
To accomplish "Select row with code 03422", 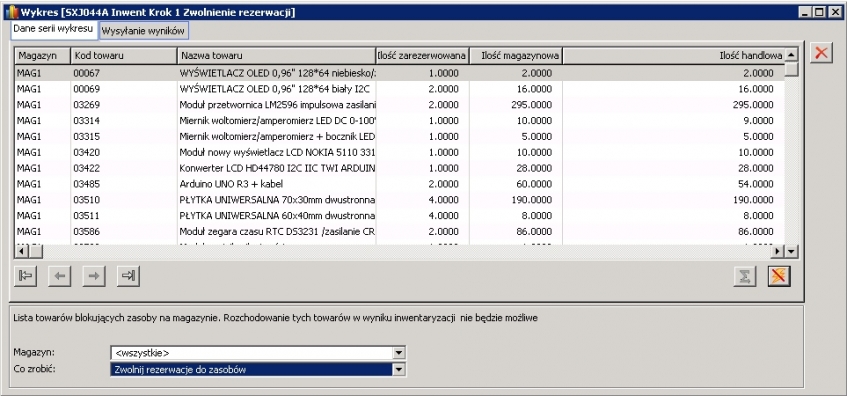I will [400, 168].
